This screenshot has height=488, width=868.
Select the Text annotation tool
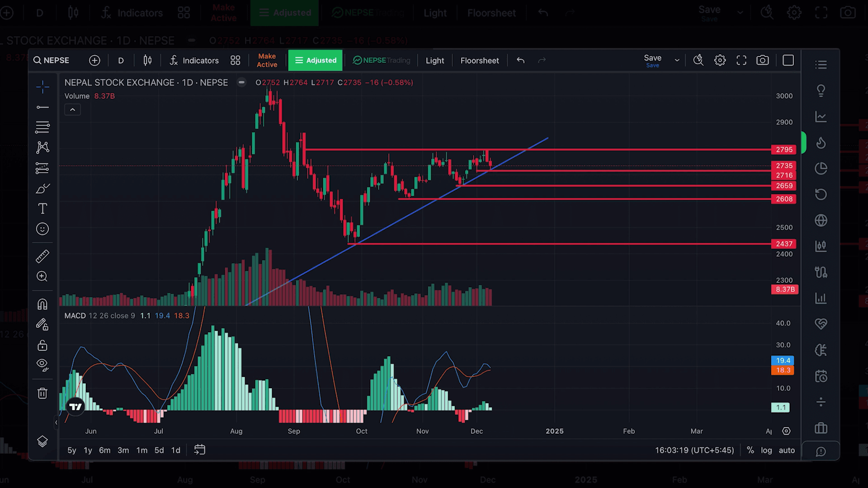coord(42,209)
